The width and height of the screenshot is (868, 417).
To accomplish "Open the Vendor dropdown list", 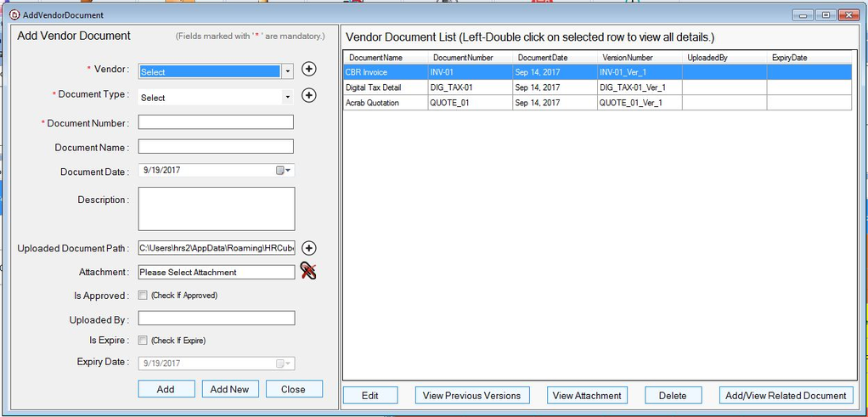I will (x=287, y=71).
